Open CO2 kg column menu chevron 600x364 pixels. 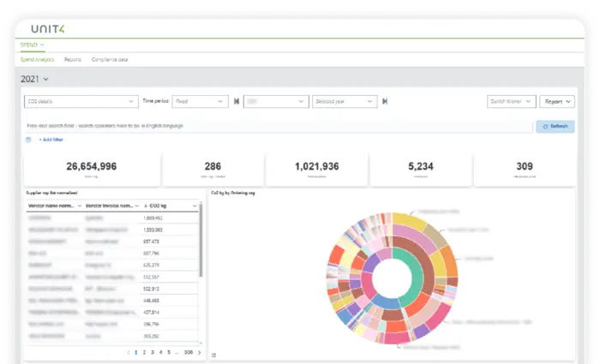(195, 206)
